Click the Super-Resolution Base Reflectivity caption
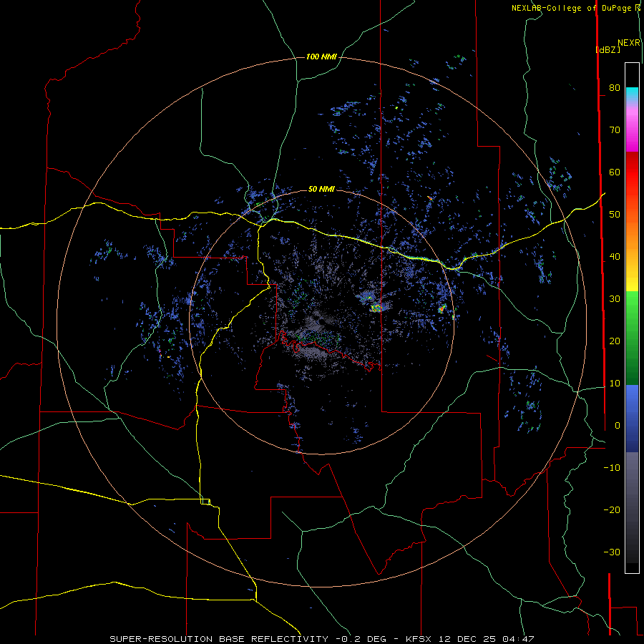The width and height of the screenshot is (644, 644). point(219,639)
